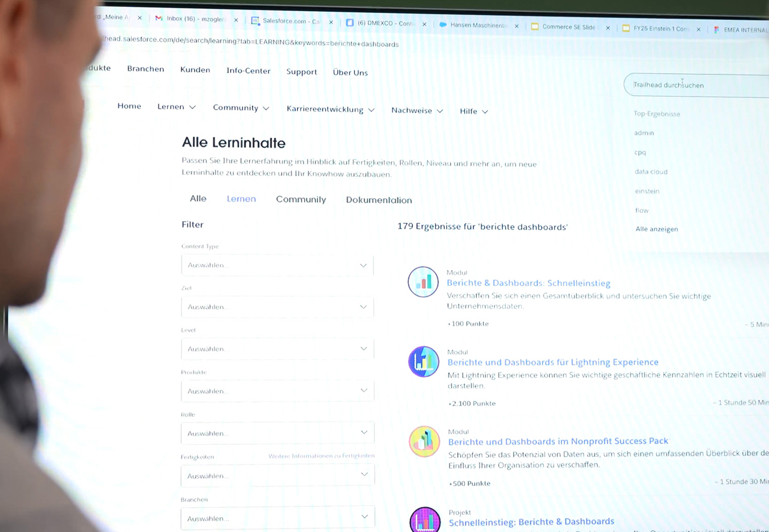Close the Hansen Maschinenbau browser tab
The height and width of the screenshot is (532, 769).
[x=516, y=26]
